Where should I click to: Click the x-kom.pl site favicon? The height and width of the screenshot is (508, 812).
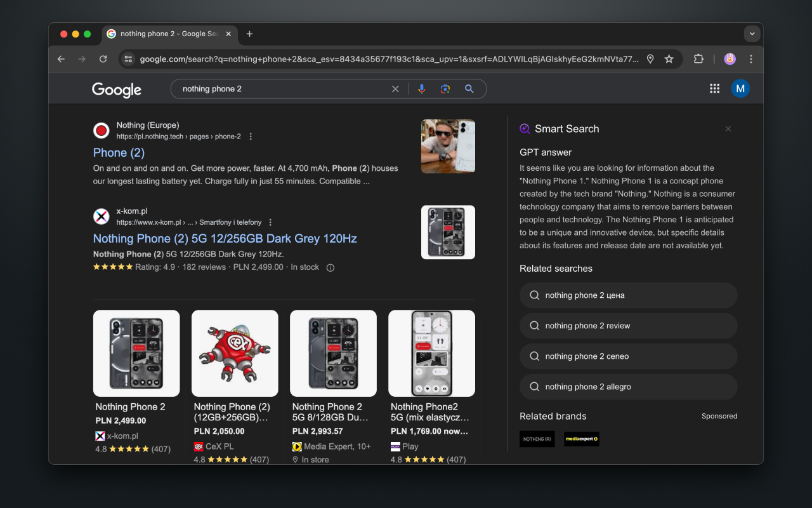pos(101,217)
